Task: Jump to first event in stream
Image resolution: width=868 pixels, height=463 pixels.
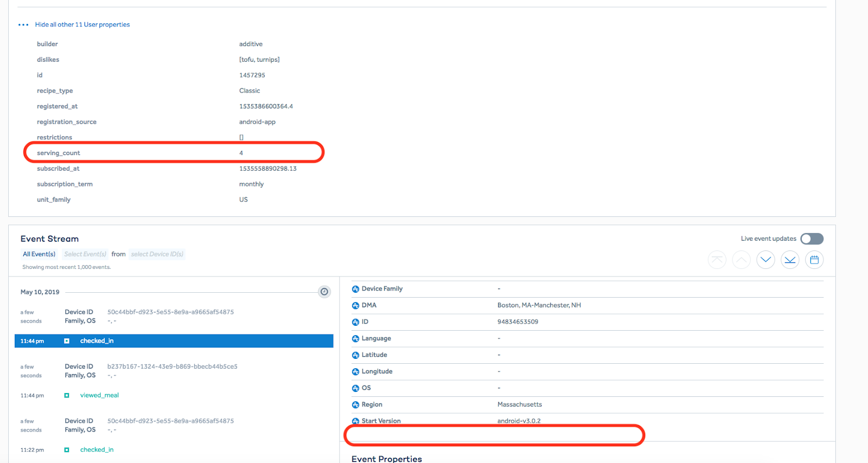Action: coord(717,260)
